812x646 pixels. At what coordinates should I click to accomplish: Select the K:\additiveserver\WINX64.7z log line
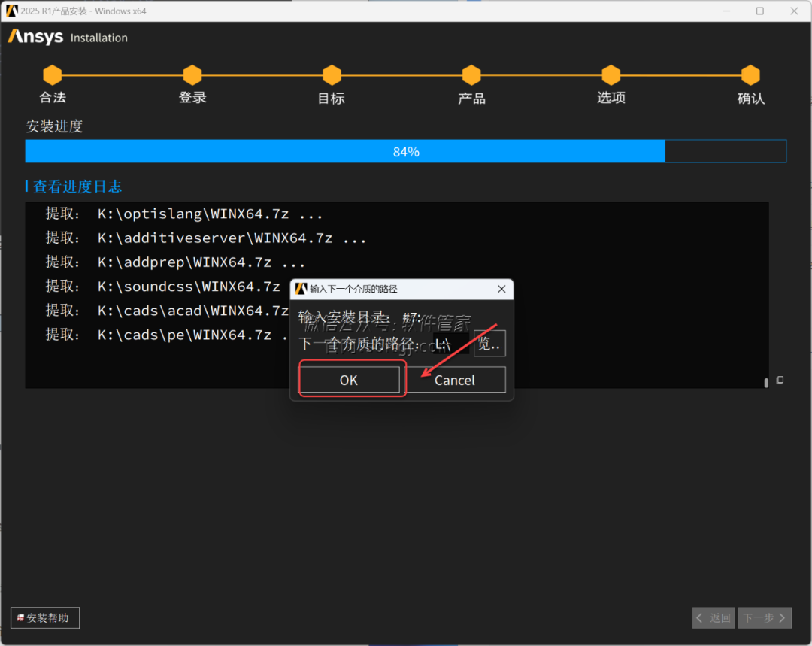tap(205, 238)
